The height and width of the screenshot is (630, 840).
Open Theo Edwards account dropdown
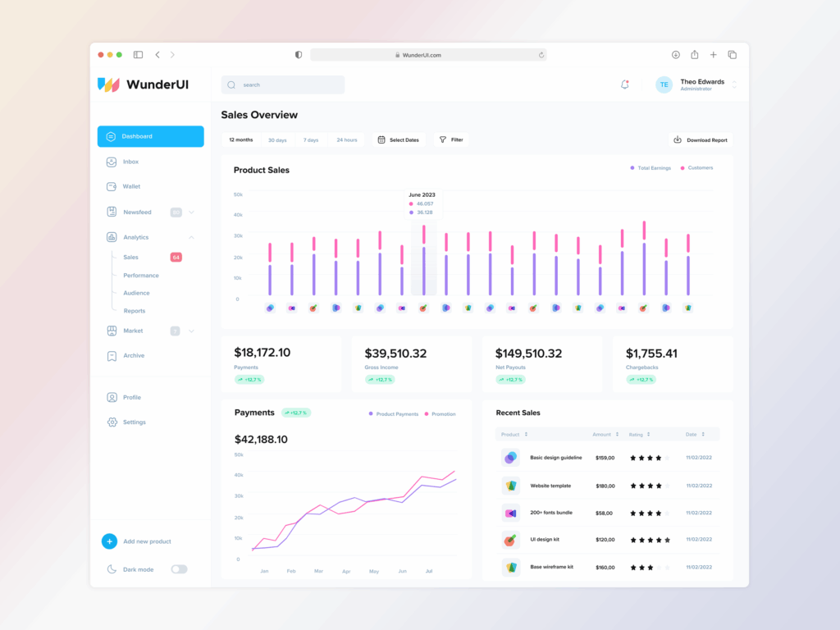pos(734,84)
